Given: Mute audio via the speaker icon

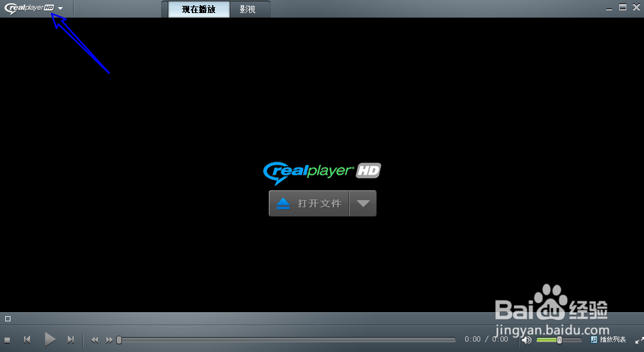Looking at the screenshot, I should click(x=527, y=340).
